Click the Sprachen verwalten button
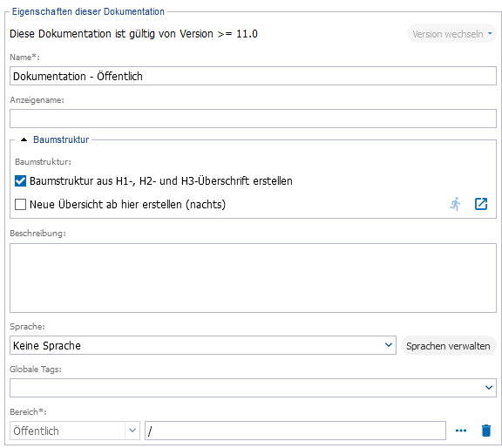This screenshot has width=502, height=448. tap(448, 346)
